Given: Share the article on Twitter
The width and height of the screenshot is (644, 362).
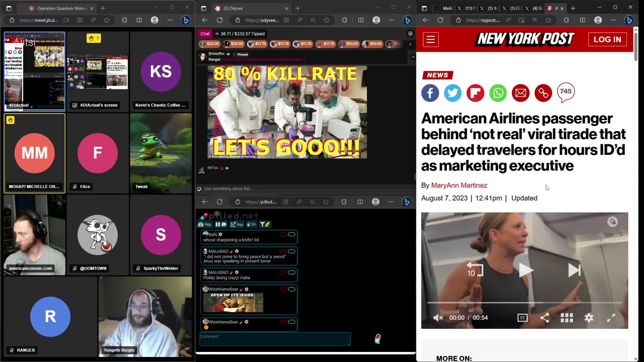Looking at the screenshot, I should 453,93.
